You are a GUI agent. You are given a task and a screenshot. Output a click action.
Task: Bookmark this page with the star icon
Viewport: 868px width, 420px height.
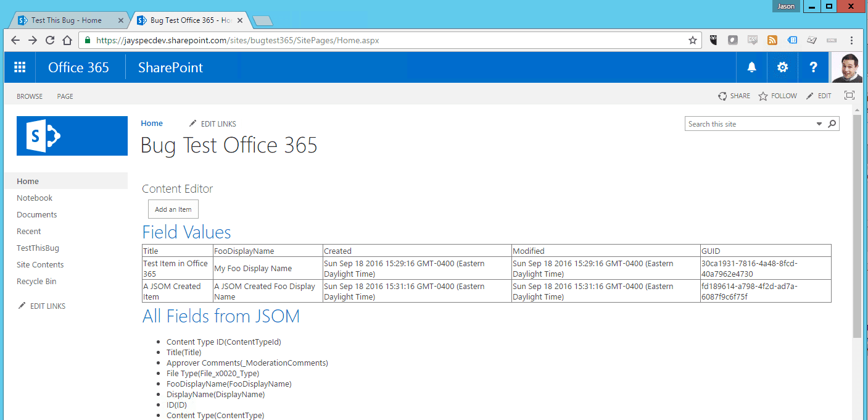pyautogui.click(x=693, y=40)
